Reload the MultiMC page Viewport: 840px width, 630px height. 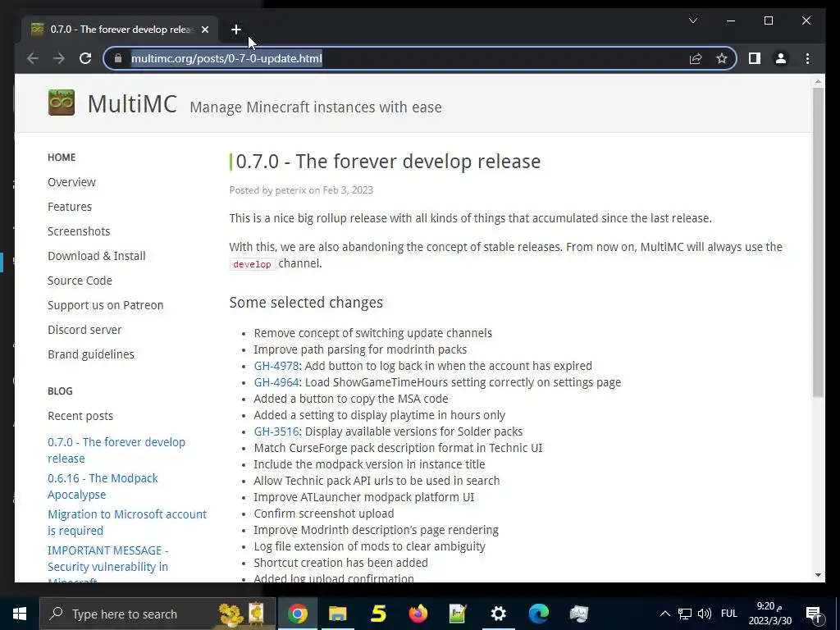click(x=85, y=58)
